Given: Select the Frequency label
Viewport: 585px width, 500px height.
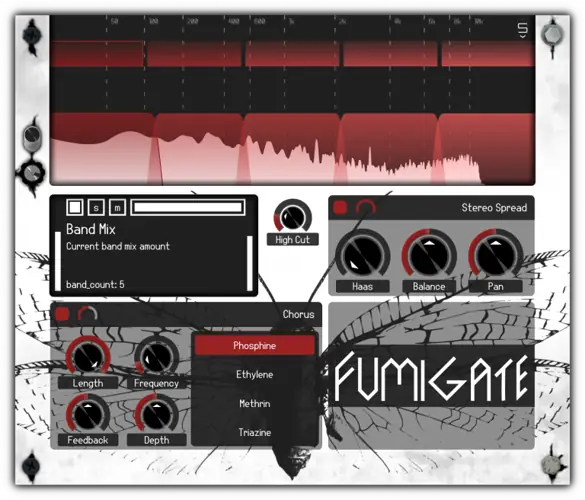Looking at the screenshot, I should pyautogui.click(x=157, y=383).
